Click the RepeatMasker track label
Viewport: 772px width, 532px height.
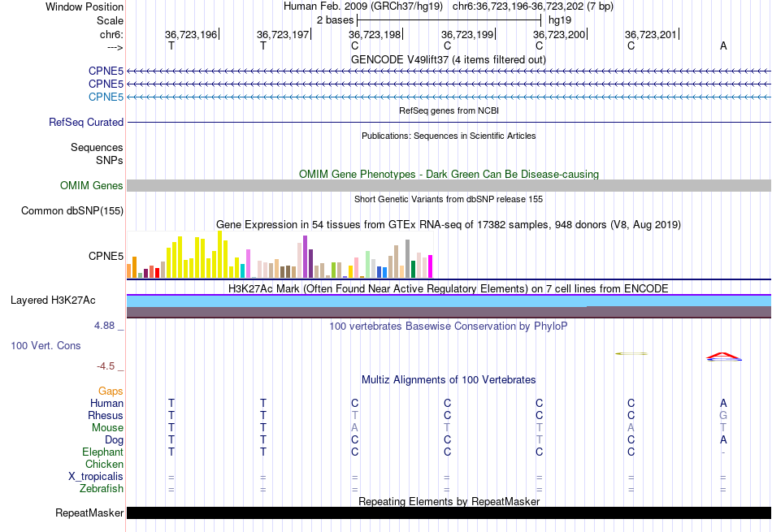pos(89,513)
